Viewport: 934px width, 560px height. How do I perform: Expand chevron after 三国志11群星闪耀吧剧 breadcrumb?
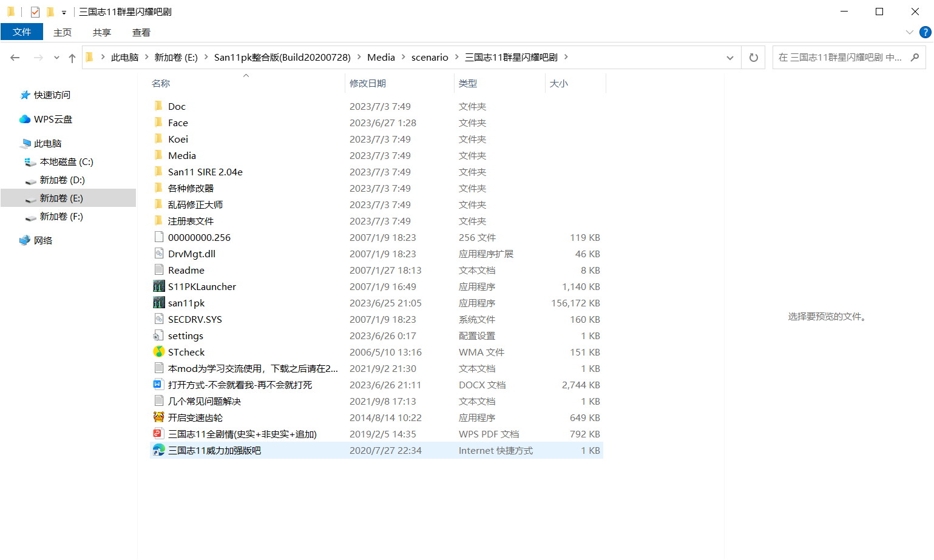pyautogui.click(x=566, y=57)
